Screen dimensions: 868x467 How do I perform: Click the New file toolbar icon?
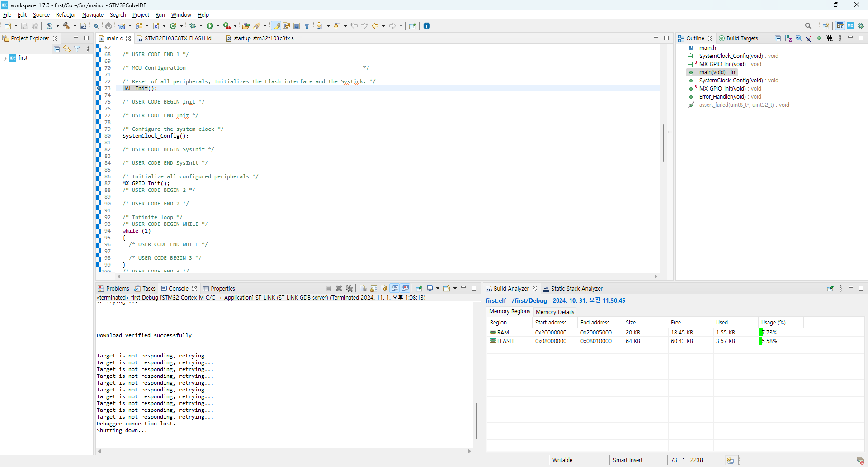(8, 26)
